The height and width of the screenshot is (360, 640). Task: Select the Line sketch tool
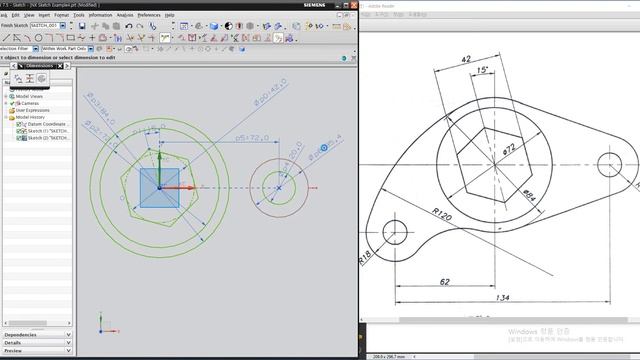click(x=6, y=38)
